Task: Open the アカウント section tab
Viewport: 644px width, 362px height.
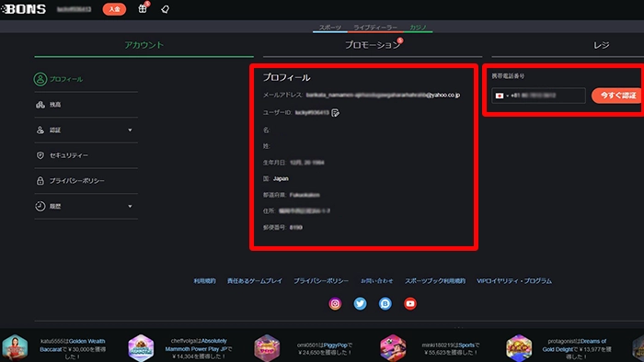Action: [144, 45]
